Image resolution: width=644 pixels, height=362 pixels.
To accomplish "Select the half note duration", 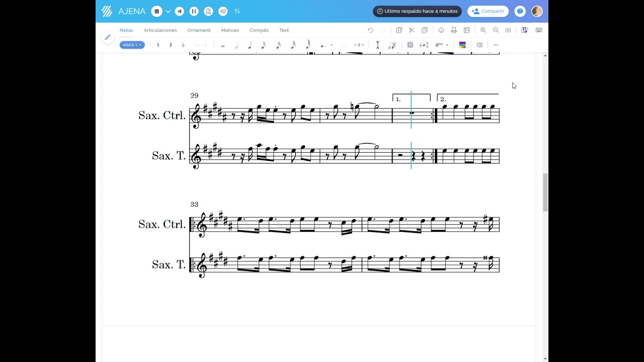I will pyautogui.click(x=236, y=45).
